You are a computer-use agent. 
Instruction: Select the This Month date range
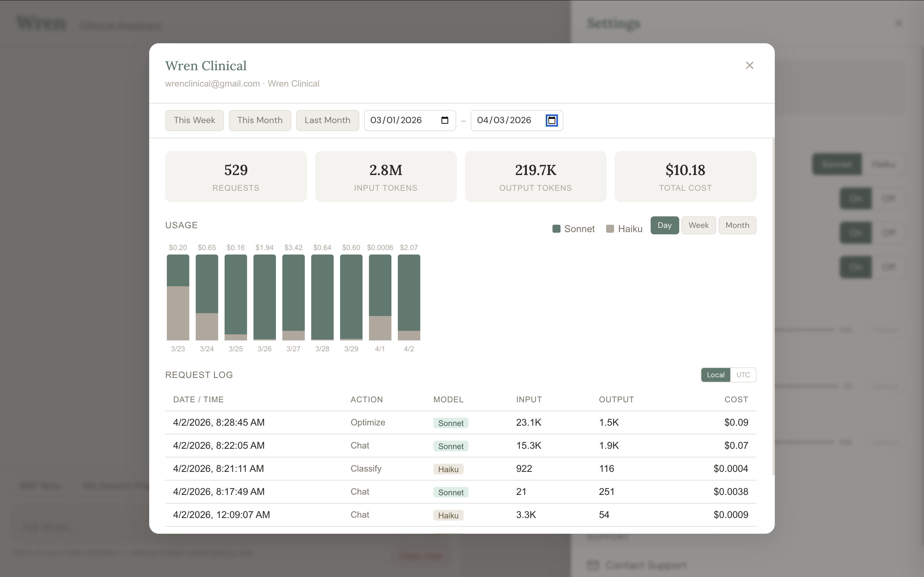pyautogui.click(x=260, y=120)
